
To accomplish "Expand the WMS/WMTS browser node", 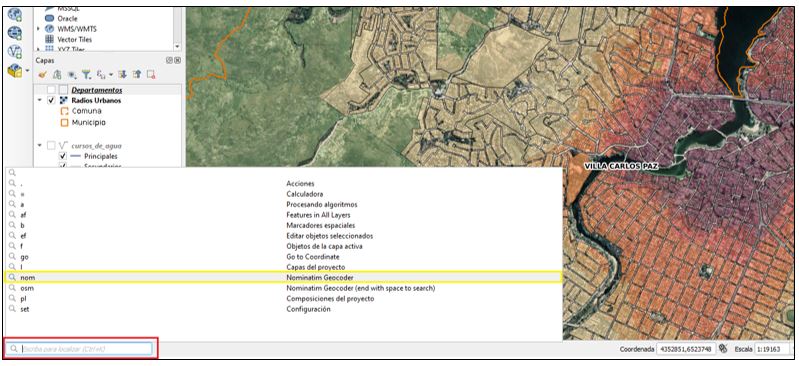I will tap(39, 29).
